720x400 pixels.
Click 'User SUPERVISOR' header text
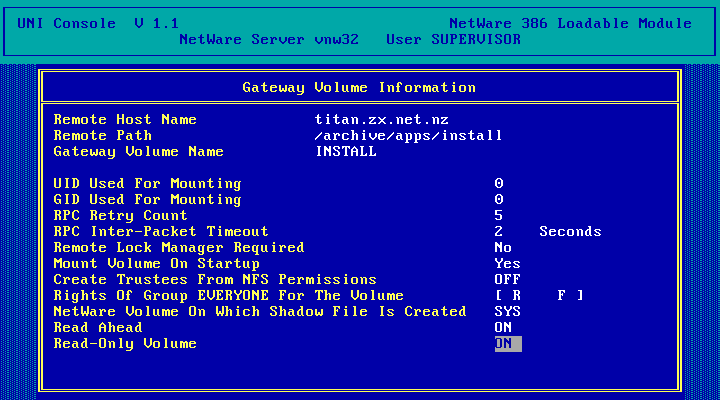click(453, 39)
